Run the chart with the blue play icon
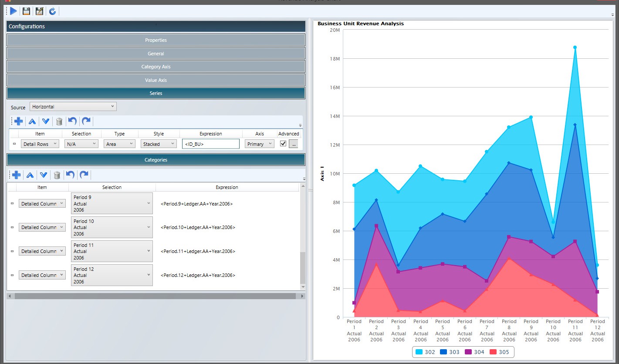This screenshot has width=619, height=364. [13, 11]
